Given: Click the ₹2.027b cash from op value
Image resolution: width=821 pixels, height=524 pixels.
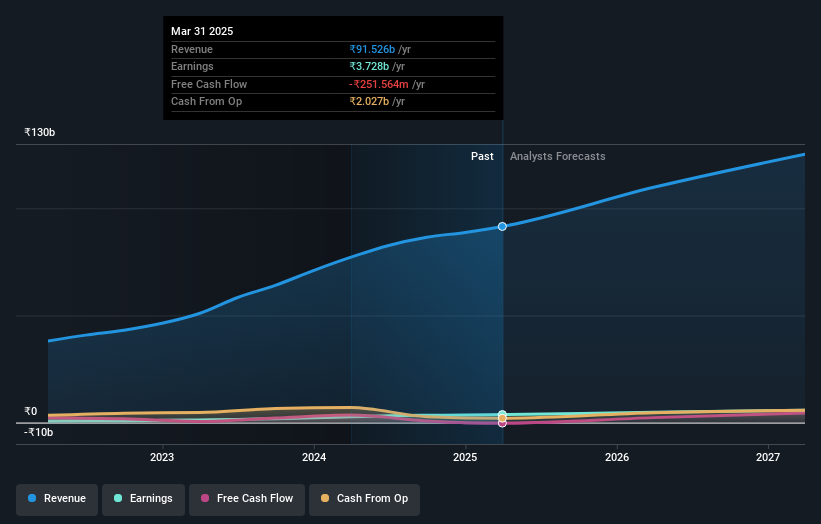Looking at the screenshot, I should 369,102.
